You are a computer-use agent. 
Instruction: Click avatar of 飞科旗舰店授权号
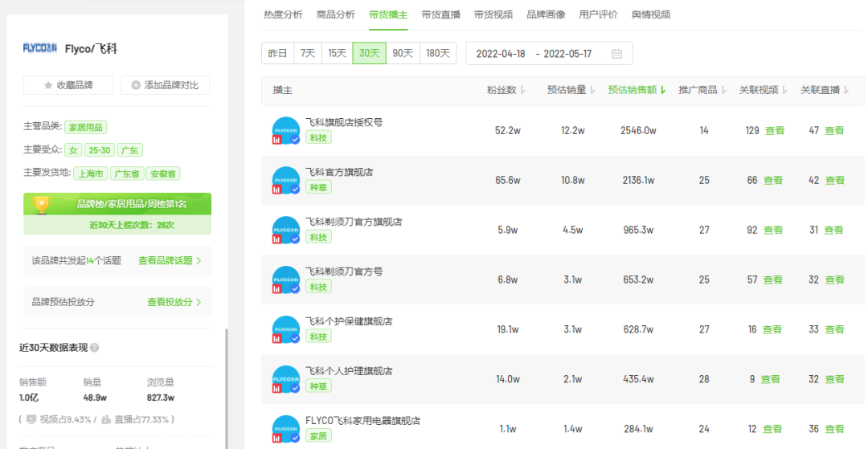coord(285,130)
